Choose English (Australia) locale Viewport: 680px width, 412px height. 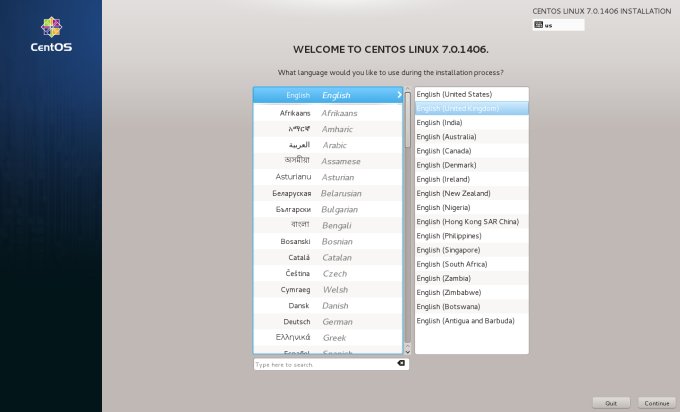472,137
